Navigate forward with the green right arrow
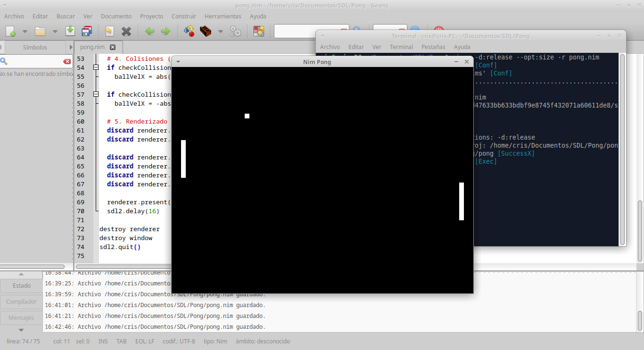The image size is (644, 350). point(165,32)
